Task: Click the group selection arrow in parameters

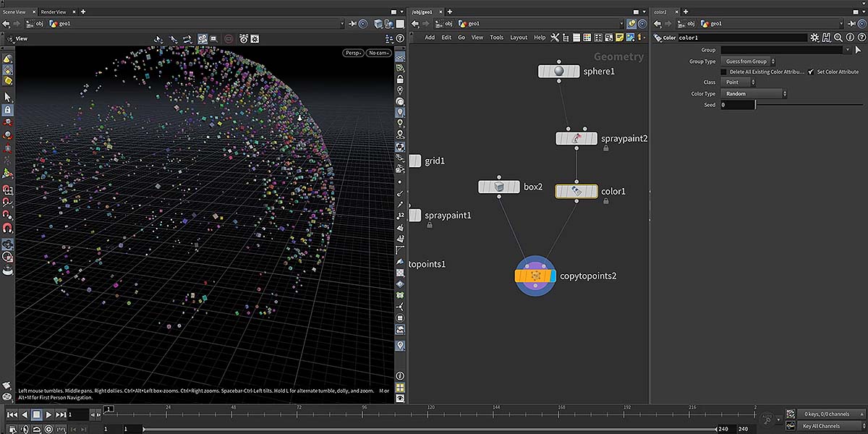Action: (859, 50)
